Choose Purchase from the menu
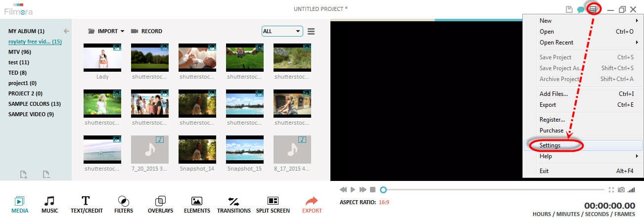The width and height of the screenshot is (644, 220). [582, 131]
